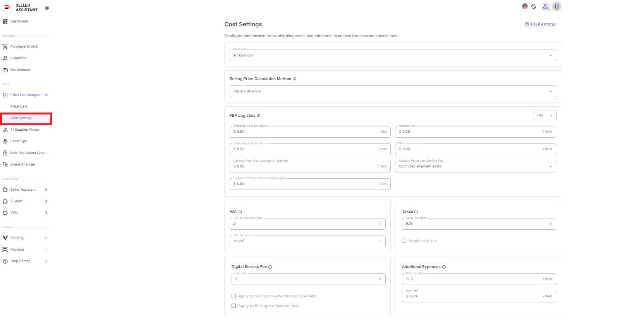Open the language flag selector
The width and height of the screenshot is (644, 326).
pyautogui.click(x=525, y=6)
